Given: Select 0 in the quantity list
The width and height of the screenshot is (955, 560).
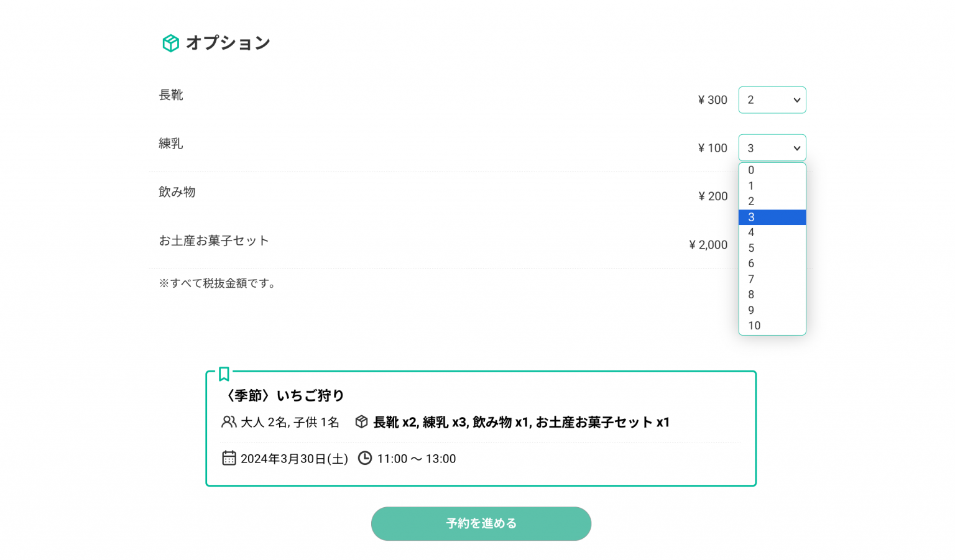Looking at the screenshot, I should 772,170.
